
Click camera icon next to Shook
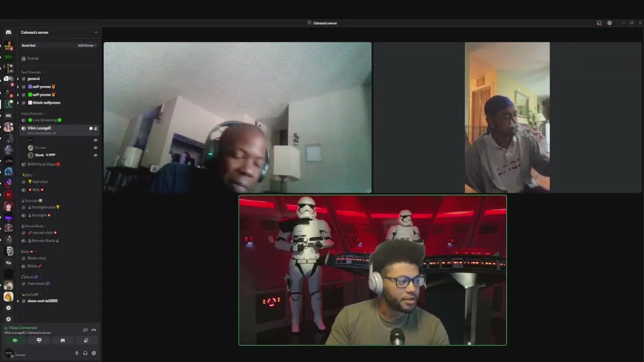coord(96,155)
